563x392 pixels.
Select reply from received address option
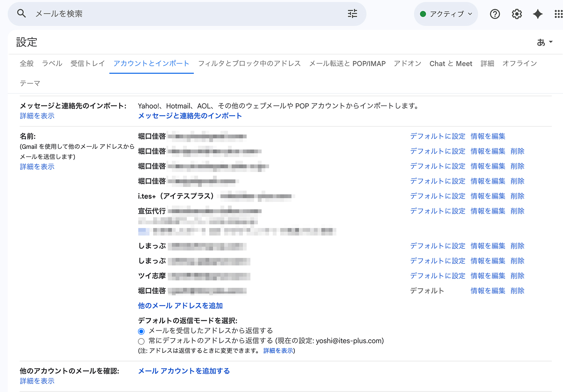coord(141,331)
